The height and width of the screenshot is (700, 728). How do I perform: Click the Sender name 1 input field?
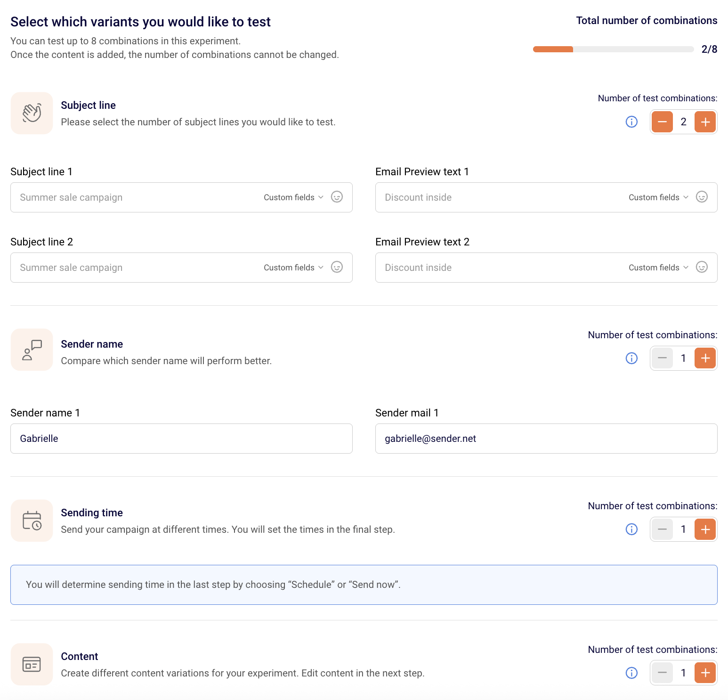tap(181, 439)
